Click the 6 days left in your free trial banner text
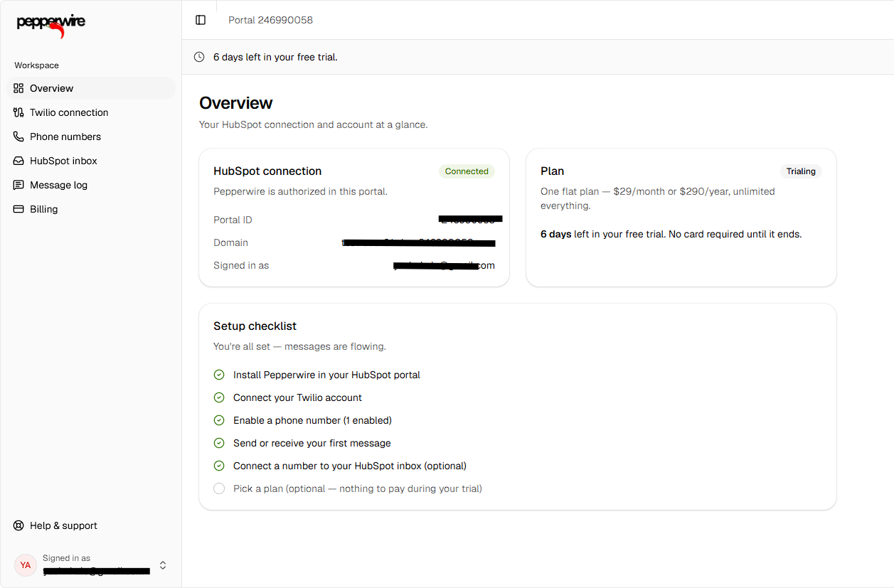894x588 pixels. point(275,57)
